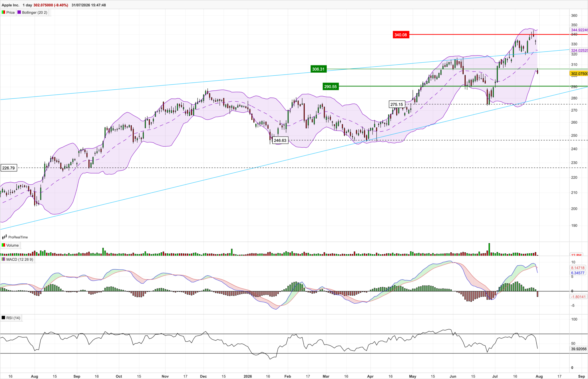Click the MACD panel legend icon
Image resolution: width=588 pixels, height=379 pixels.
point(3,259)
